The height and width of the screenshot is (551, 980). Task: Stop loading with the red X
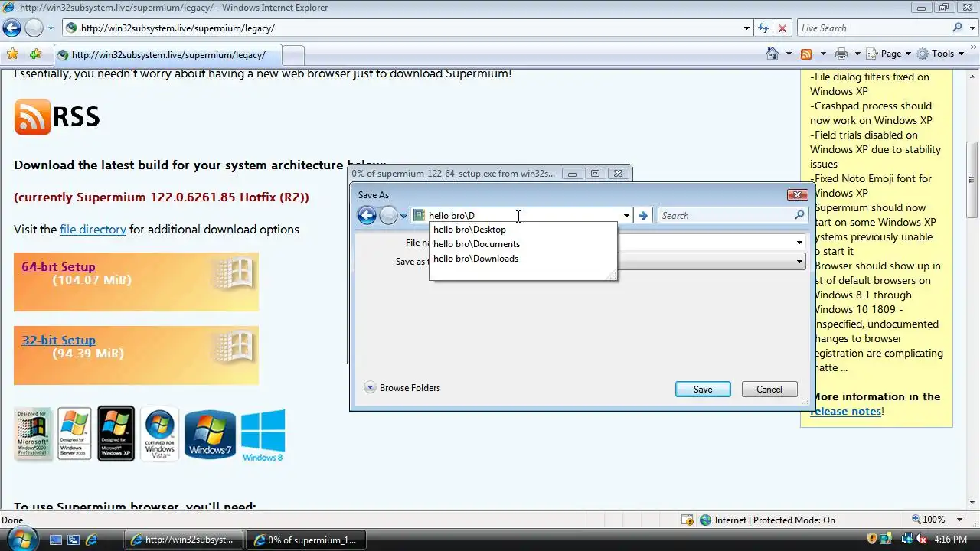[x=782, y=28]
